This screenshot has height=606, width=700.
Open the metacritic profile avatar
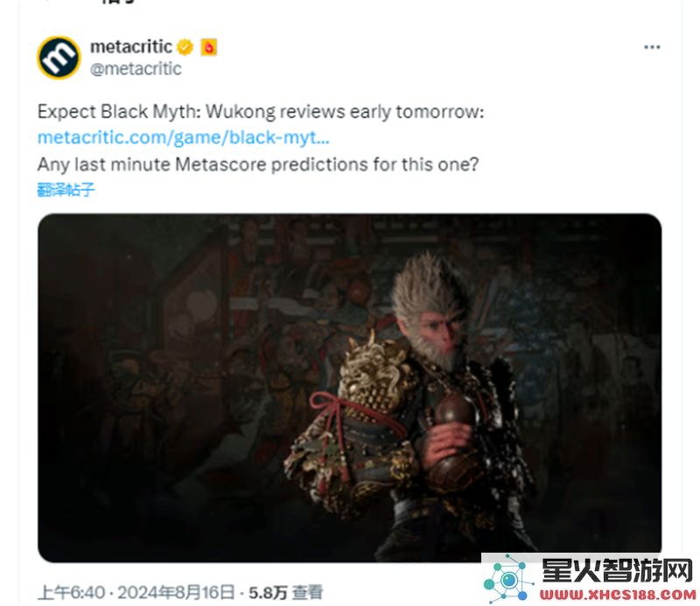[x=59, y=58]
